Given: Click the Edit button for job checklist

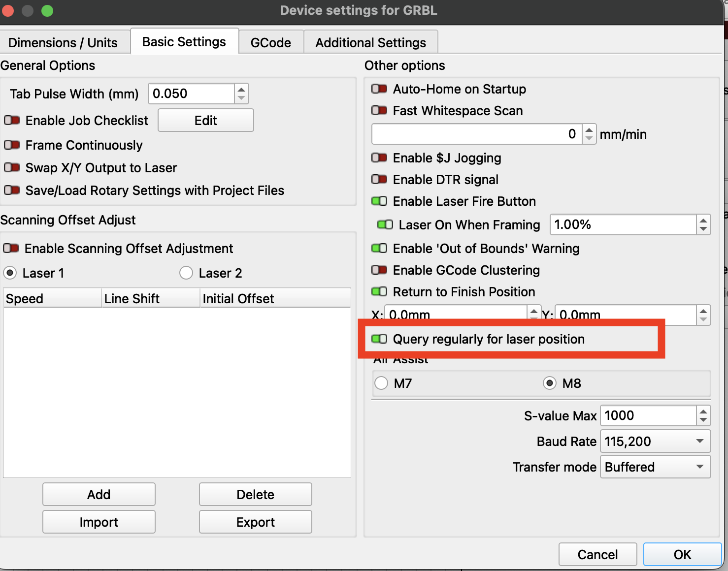Looking at the screenshot, I should pos(206,120).
